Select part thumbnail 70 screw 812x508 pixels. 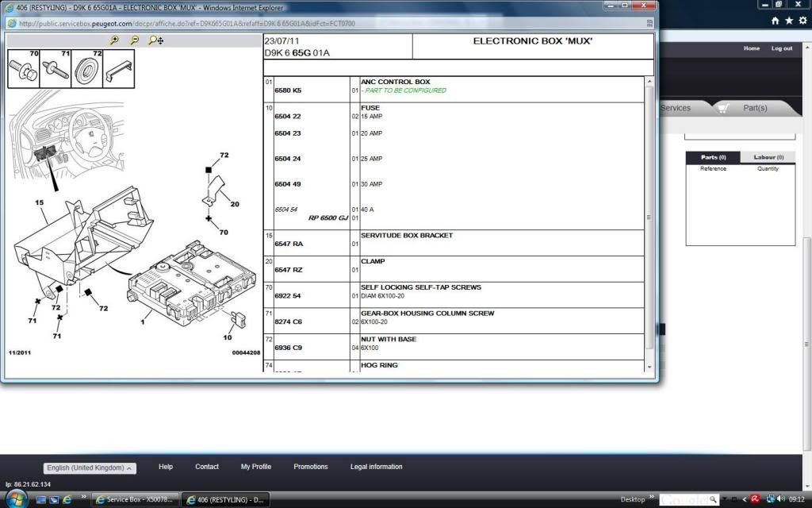tap(24, 69)
